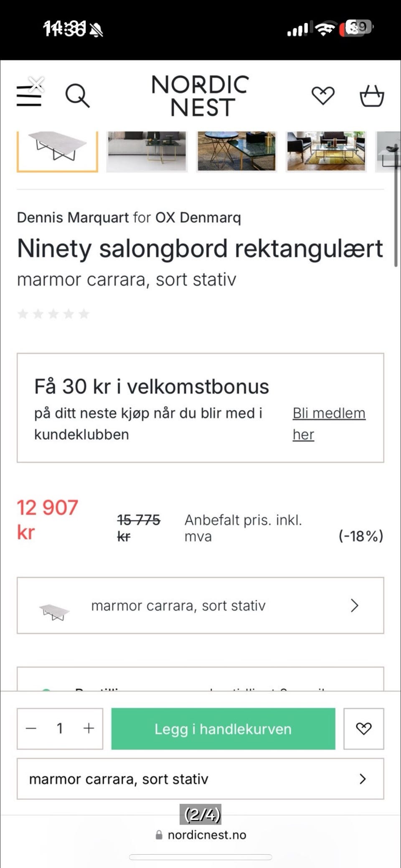Decrease quantity with minus icon
Screen dimensions: 401x868
pos(31,728)
